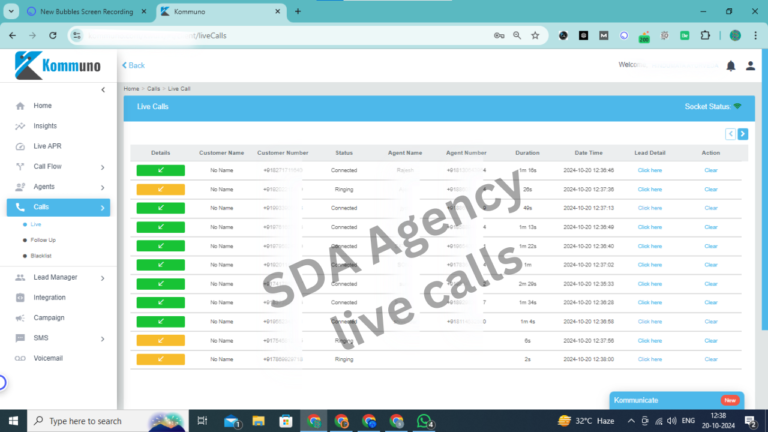768x432 pixels.
Task: Open the user profile icon
Action: (x=750, y=66)
